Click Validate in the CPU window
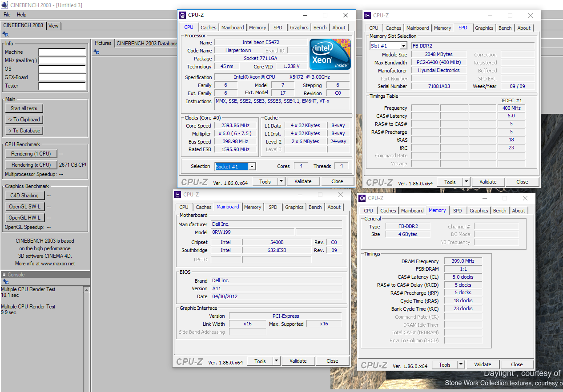This screenshot has height=392, width=563. point(303,181)
